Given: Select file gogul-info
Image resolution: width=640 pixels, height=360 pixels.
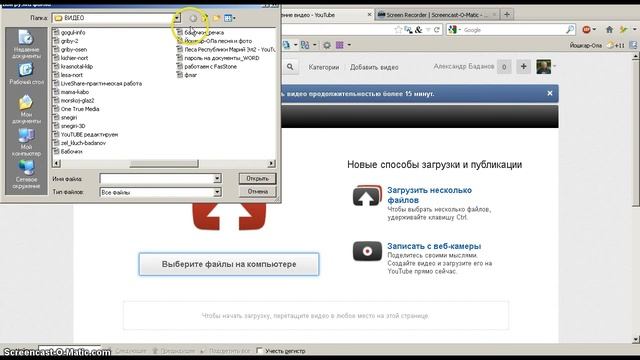Looking at the screenshot, I should click(x=69, y=32).
